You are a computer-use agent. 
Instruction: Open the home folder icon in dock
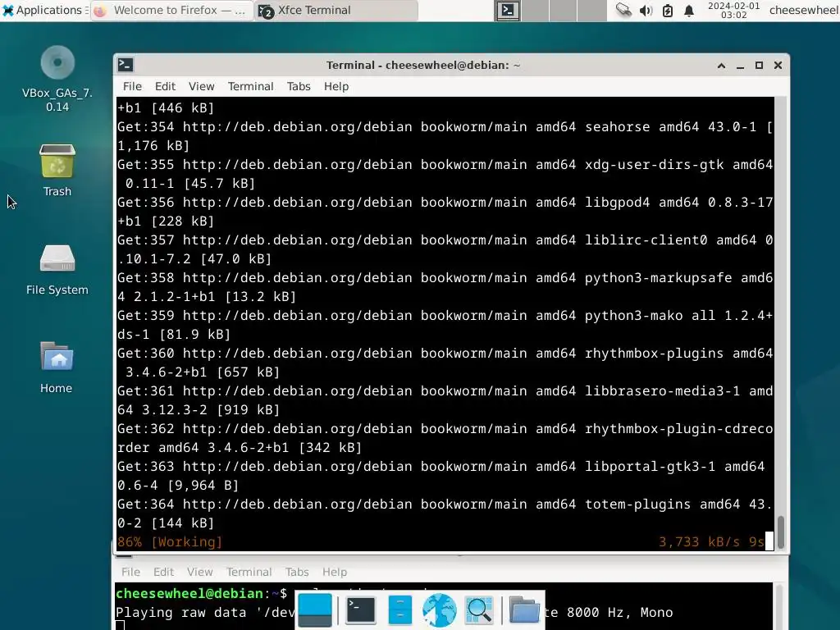pos(524,610)
